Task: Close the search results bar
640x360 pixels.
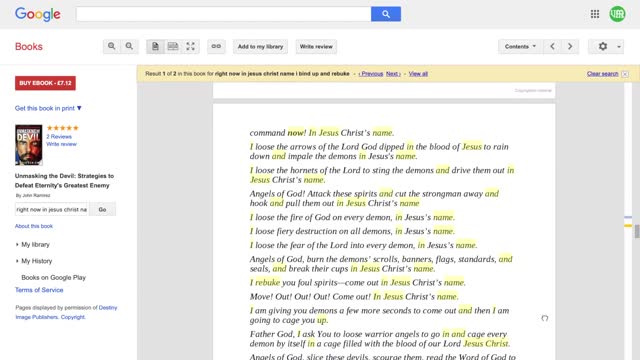Action: (625, 74)
